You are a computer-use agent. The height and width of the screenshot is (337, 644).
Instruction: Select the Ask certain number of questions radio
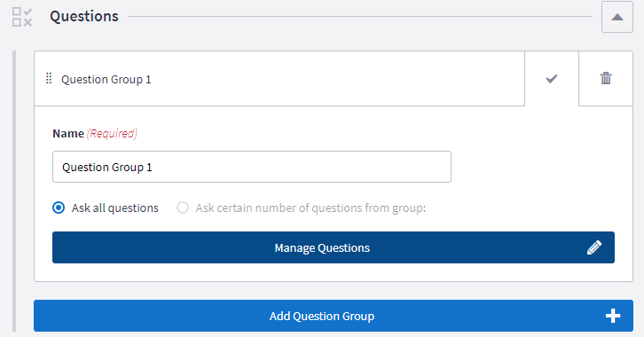pyautogui.click(x=183, y=208)
